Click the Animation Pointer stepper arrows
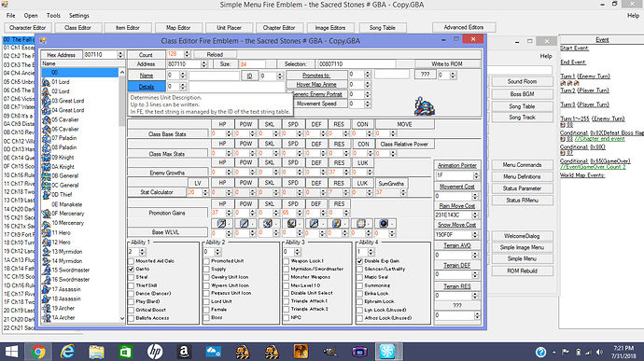Image resolution: width=644 pixels, height=361 pixels. [476, 175]
